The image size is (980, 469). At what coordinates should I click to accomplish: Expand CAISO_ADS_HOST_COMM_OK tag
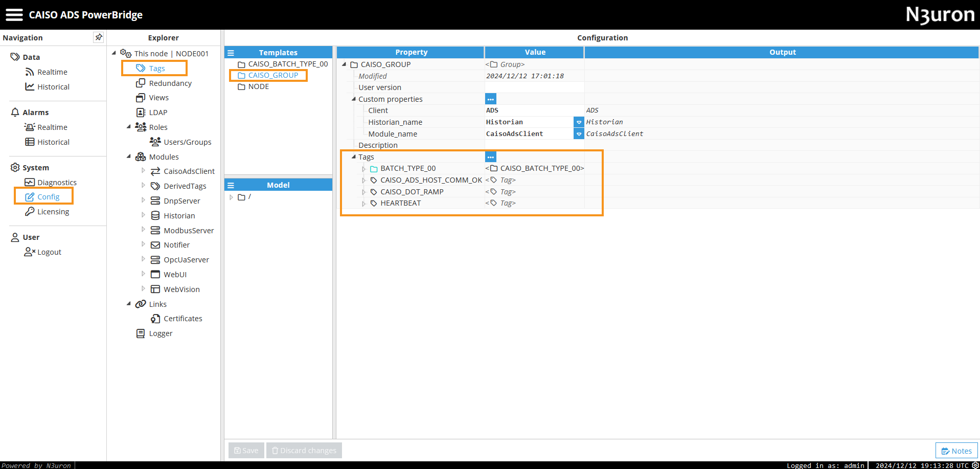[363, 180]
